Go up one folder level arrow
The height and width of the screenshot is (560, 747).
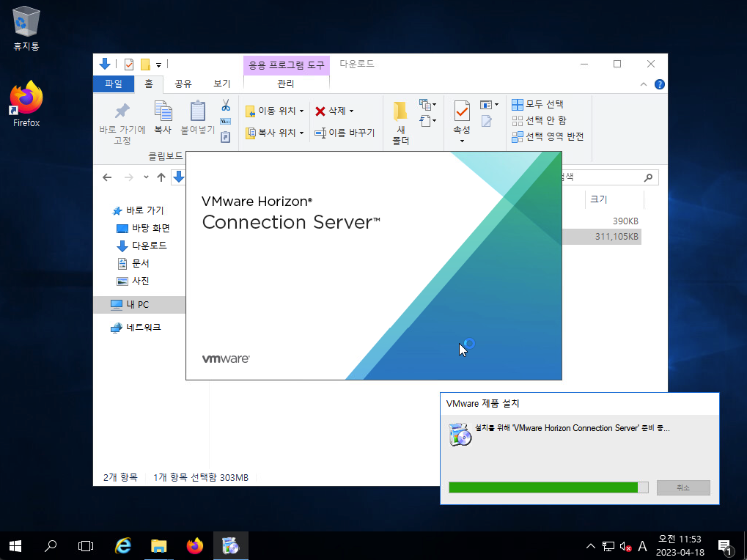(161, 177)
